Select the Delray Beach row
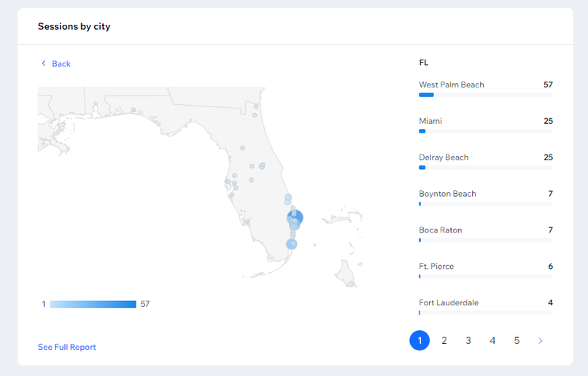The width and height of the screenshot is (588, 376). coord(486,162)
